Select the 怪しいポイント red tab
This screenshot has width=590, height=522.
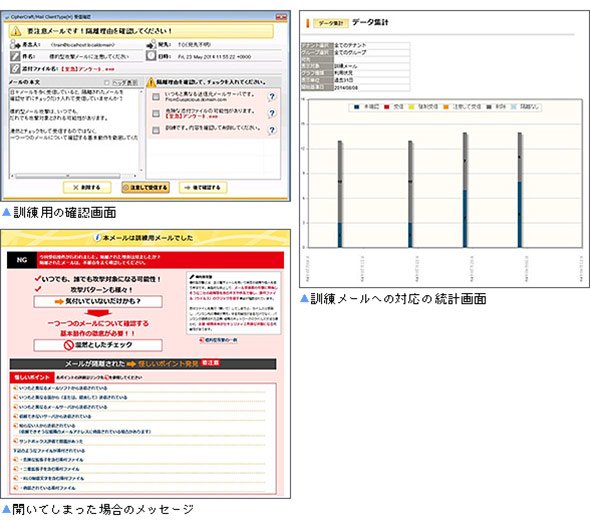pyautogui.click(x=32, y=377)
